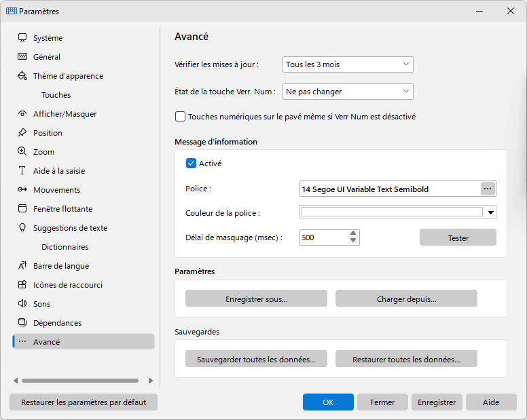Screen dimensions: 527x420
Task: Click the Thème d'apparence paint bucket icon
Action: 22,75
